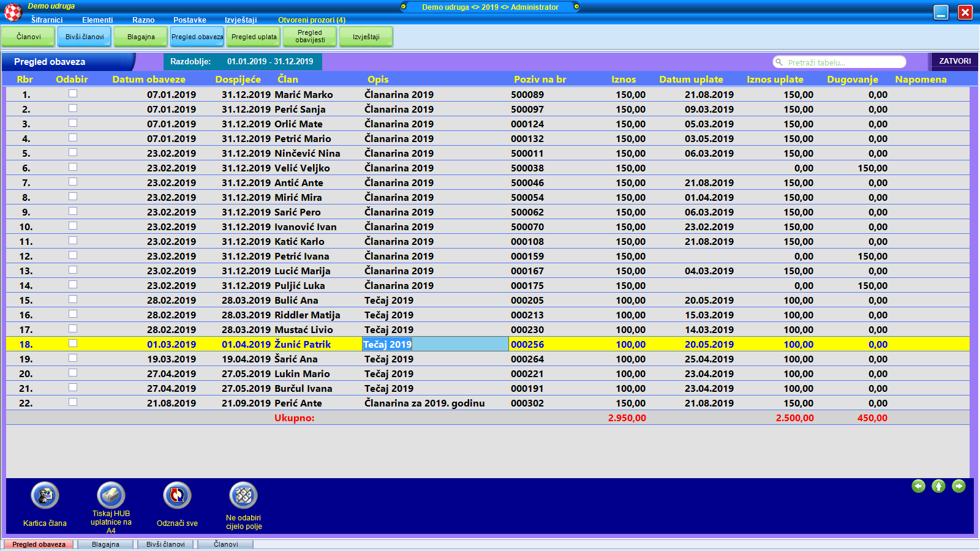This screenshot has width=980, height=551.
Task: Click the app logo in the title bar
Action: click(x=13, y=12)
